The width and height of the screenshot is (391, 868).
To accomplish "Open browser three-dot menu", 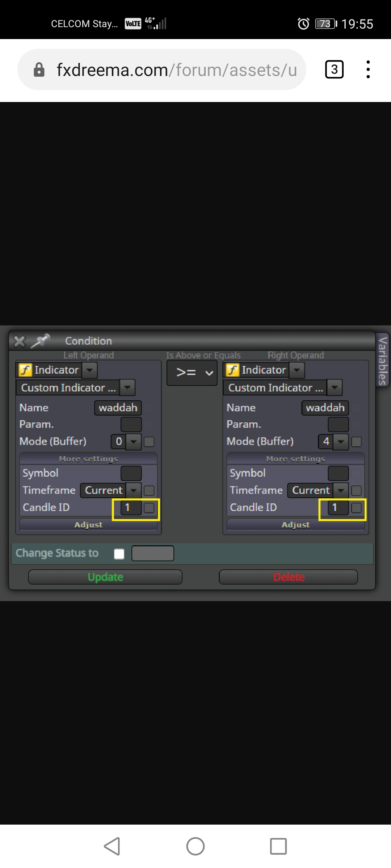I will click(x=368, y=69).
